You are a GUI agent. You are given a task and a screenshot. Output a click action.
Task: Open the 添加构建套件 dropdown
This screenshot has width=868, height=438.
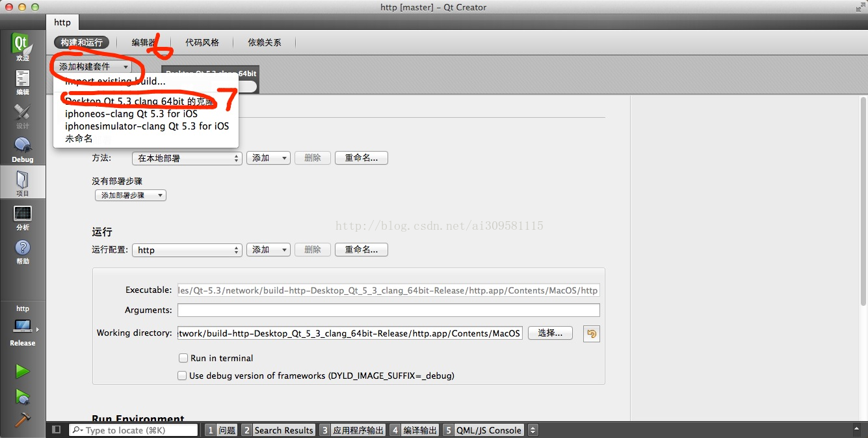[x=93, y=66]
